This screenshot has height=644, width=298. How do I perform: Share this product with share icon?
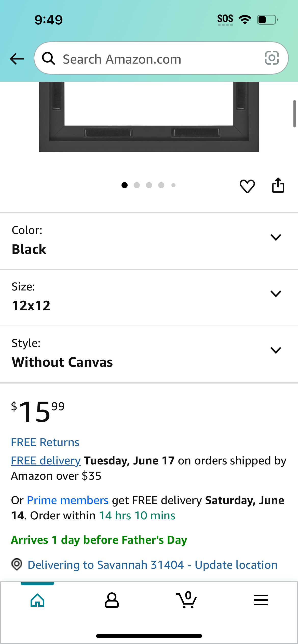pyautogui.click(x=278, y=185)
